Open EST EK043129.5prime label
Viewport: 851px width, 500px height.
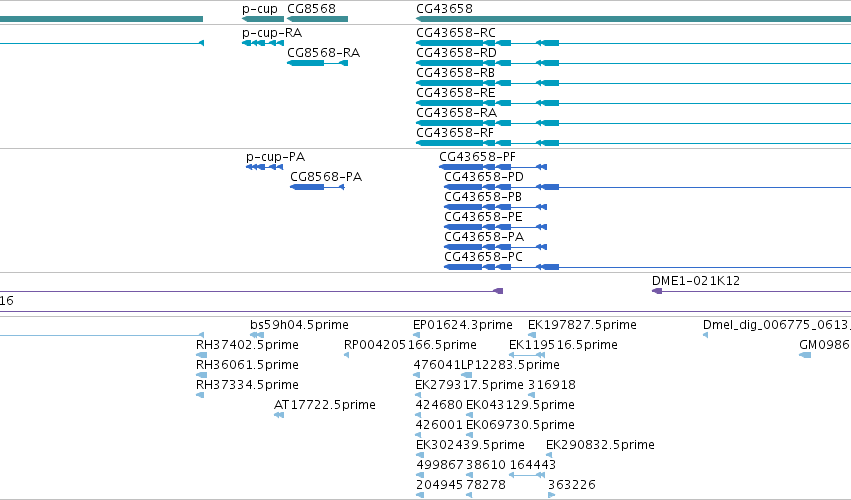pos(520,406)
